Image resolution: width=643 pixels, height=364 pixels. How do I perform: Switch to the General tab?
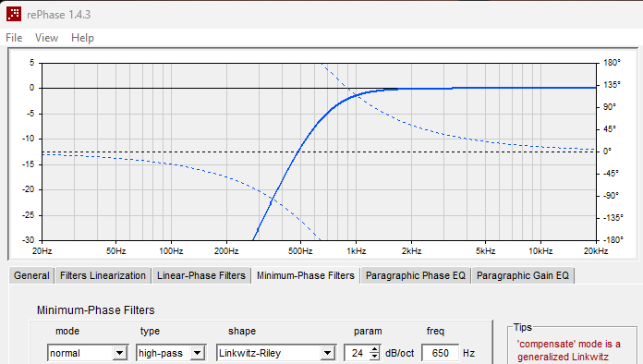tap(31, 275)
